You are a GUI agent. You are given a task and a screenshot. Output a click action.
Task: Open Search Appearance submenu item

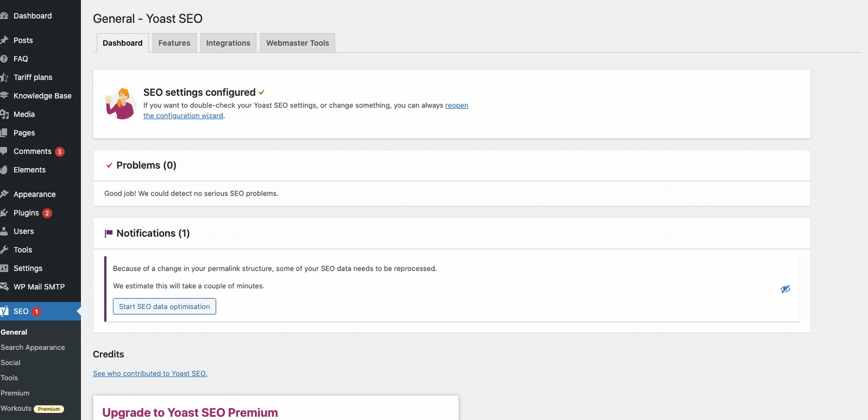point(33,347)
